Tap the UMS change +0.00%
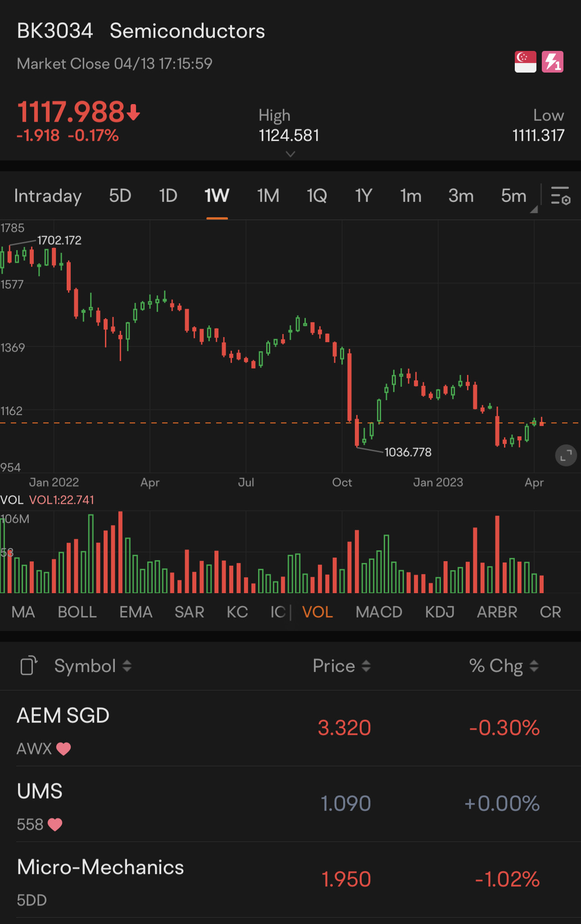 point(502,804)
